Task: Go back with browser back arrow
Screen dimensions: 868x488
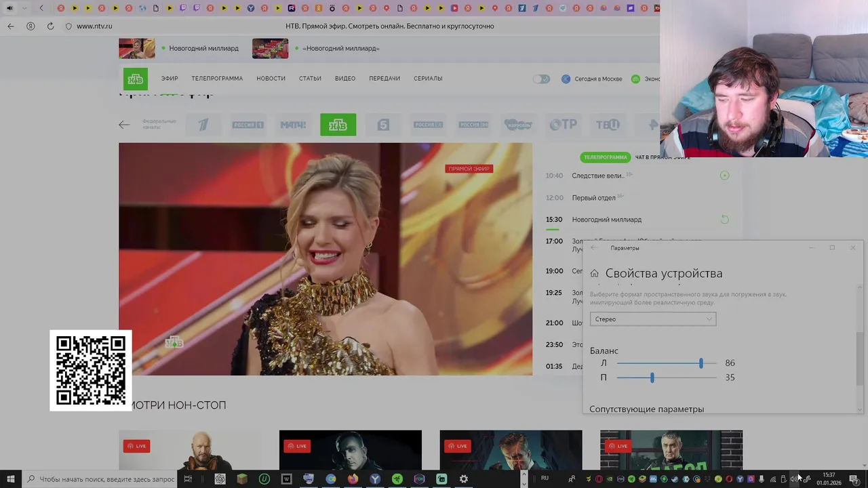Action: pos(10,26)
